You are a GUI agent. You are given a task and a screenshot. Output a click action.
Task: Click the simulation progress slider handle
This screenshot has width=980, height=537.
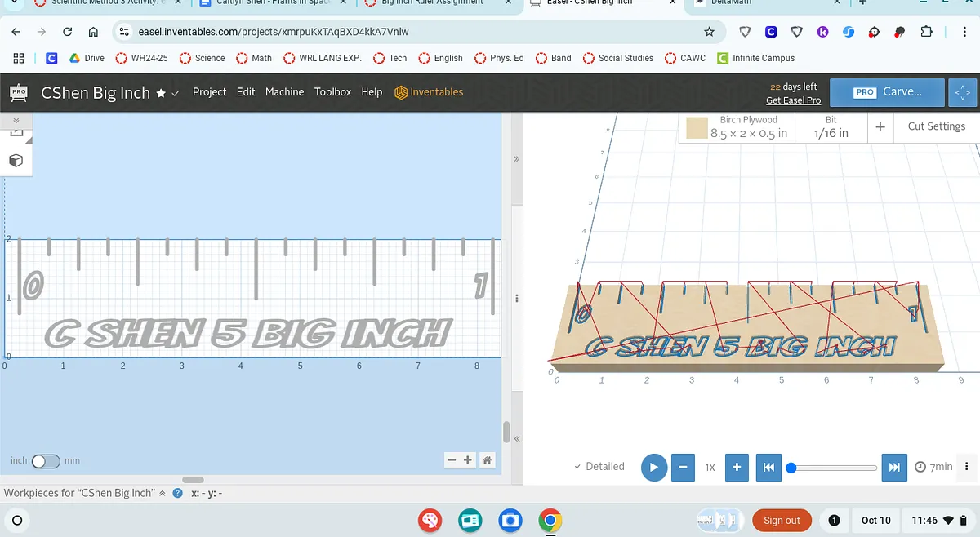[x=791, y=468]
